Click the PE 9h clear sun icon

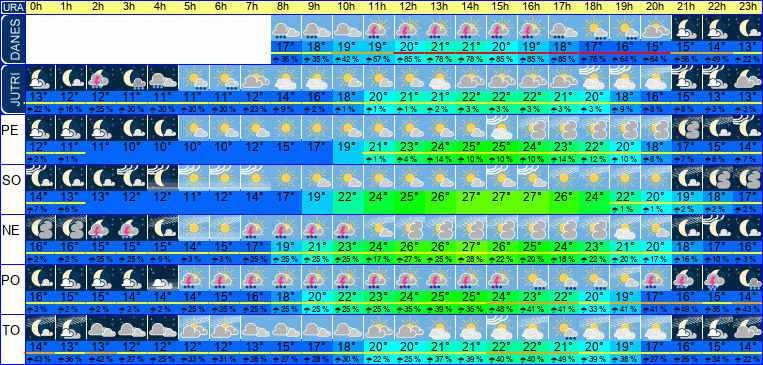317,128
